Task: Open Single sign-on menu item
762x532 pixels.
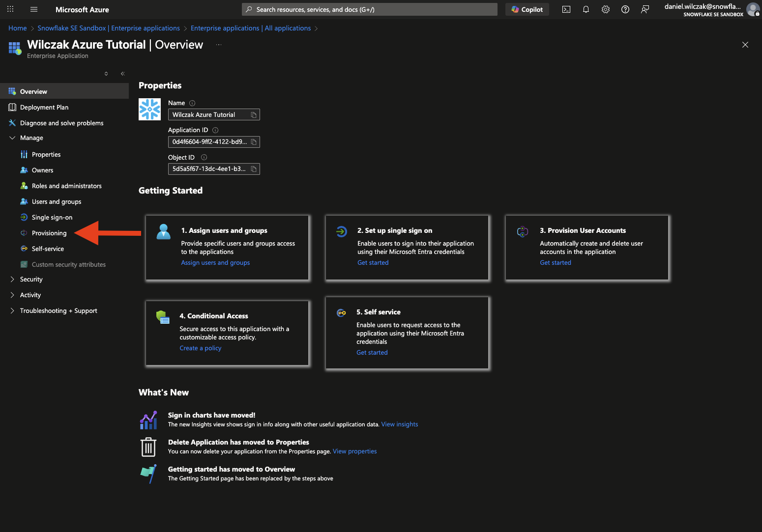Action: click(52, 218)
